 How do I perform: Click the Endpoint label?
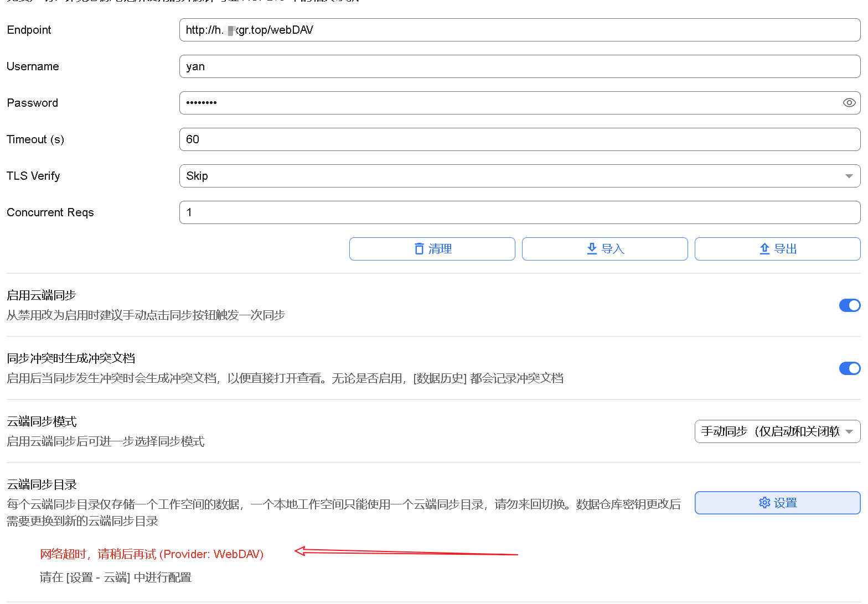(29, 30)
